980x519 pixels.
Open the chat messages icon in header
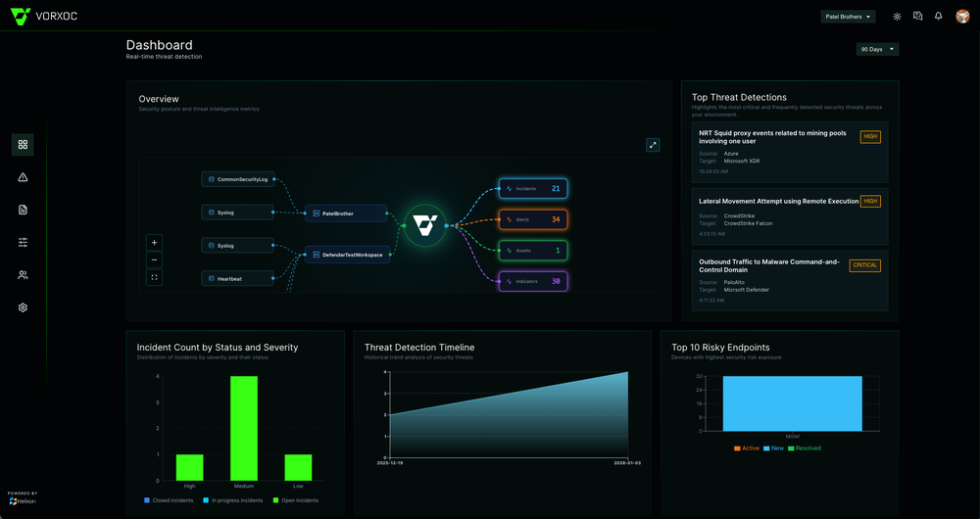[917, 17]
